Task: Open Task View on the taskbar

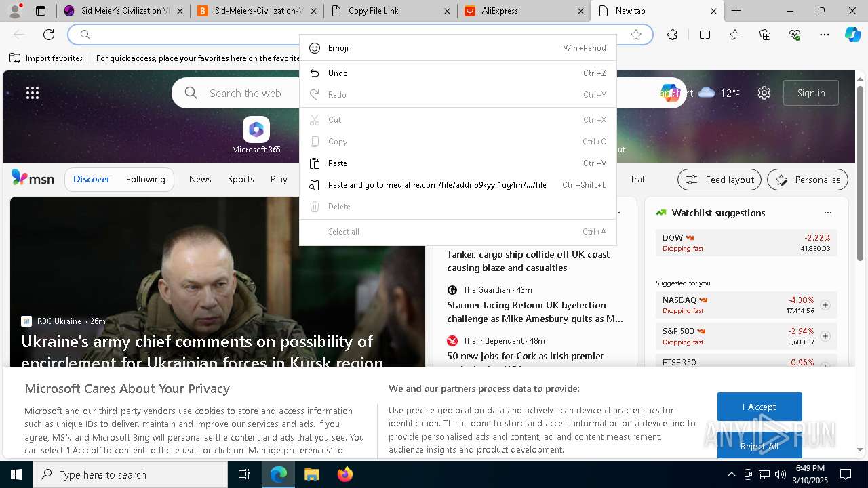Action: pos(244,474)
